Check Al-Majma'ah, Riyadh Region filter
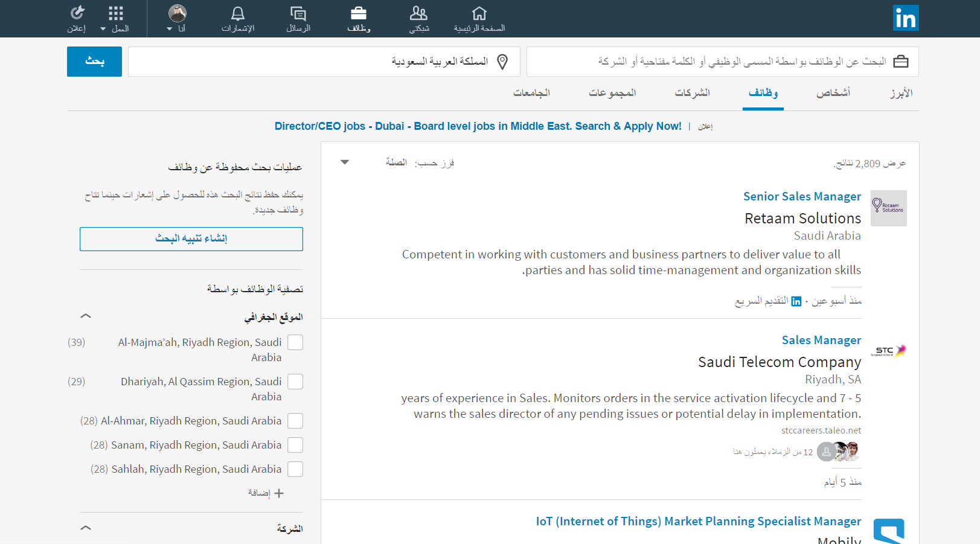The width and height of the screenshot is (980, 544). click(x=295, y=342)
